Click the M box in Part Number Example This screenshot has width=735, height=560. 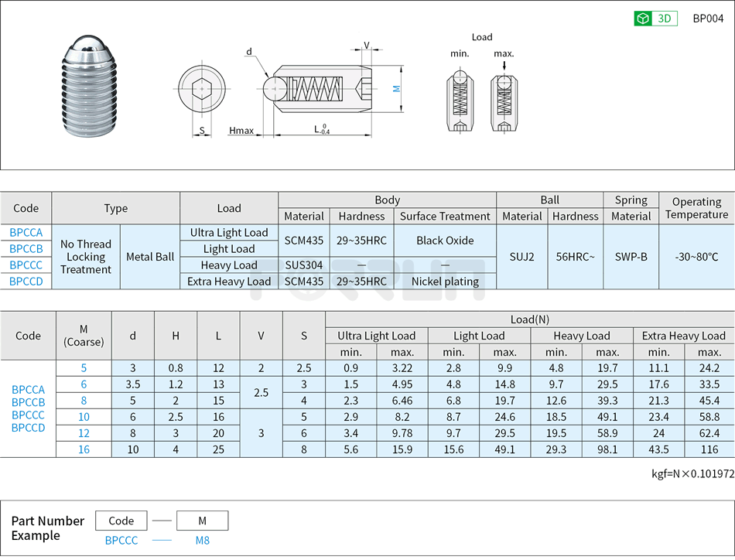(202, 521)
